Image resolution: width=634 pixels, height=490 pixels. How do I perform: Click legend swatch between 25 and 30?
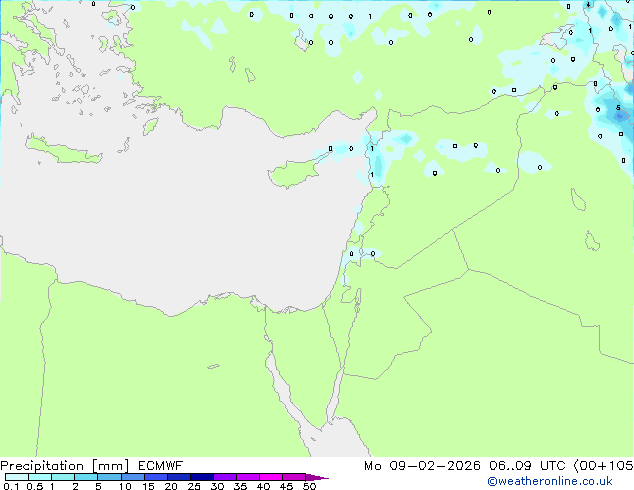pyautogui.click(x=202, y=477)
